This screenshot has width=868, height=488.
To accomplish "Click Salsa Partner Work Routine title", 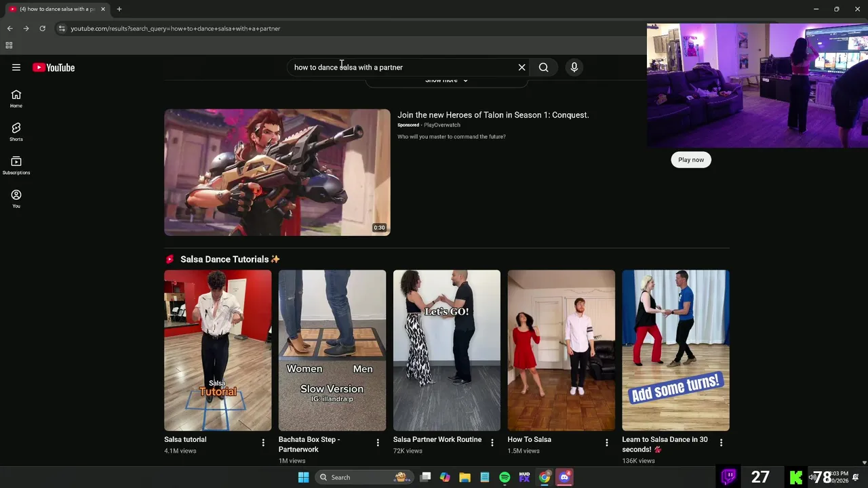I will 437,440.
